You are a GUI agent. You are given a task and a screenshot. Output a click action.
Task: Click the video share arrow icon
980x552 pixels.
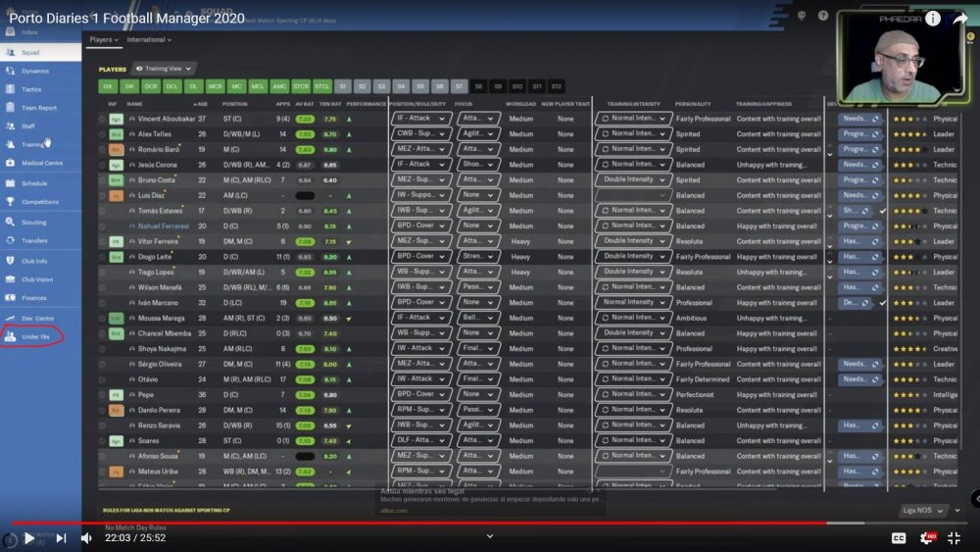pyautogui.click(x=960, y=19)
